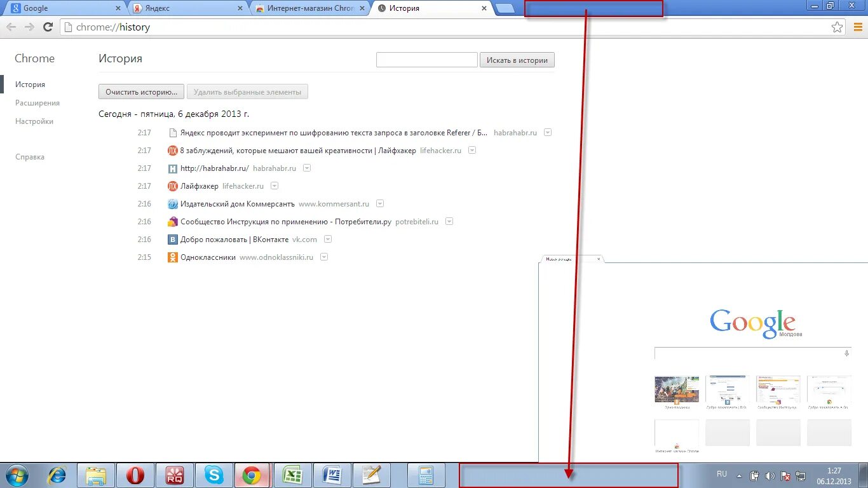Open Excel from the taskbar
Image resolution: width=868 pixels, height=488 pixels.
292,475
